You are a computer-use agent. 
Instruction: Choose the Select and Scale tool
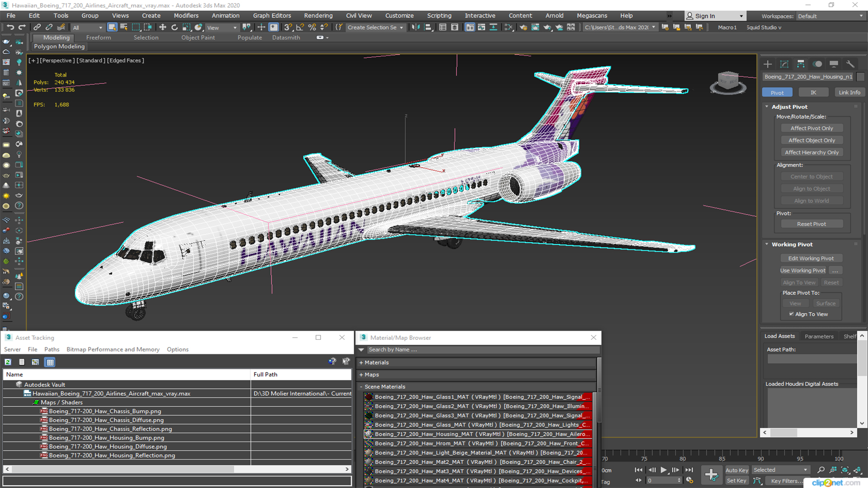[x=186, y=28]
